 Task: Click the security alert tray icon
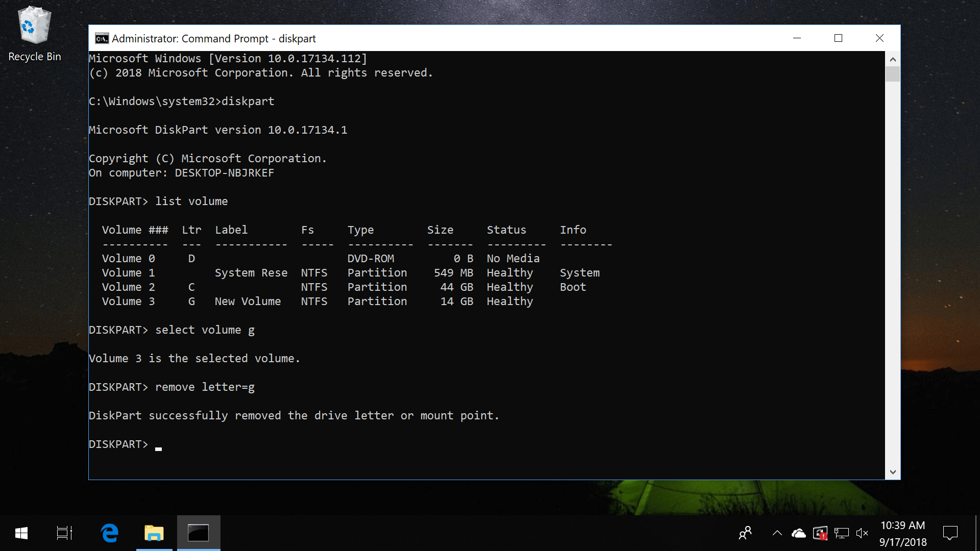click(x=820, y=533)
